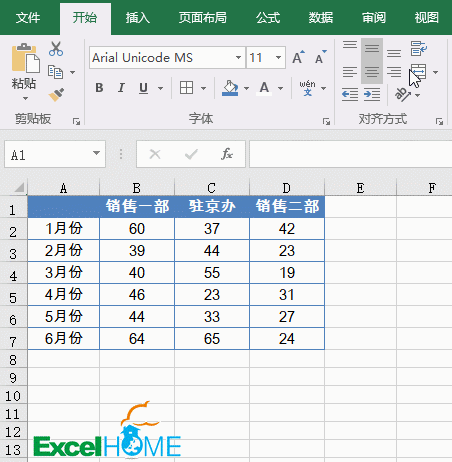Click the wén phonetic guide icon
This screenshot has width=452, height=462.
[x=307, y=88]
